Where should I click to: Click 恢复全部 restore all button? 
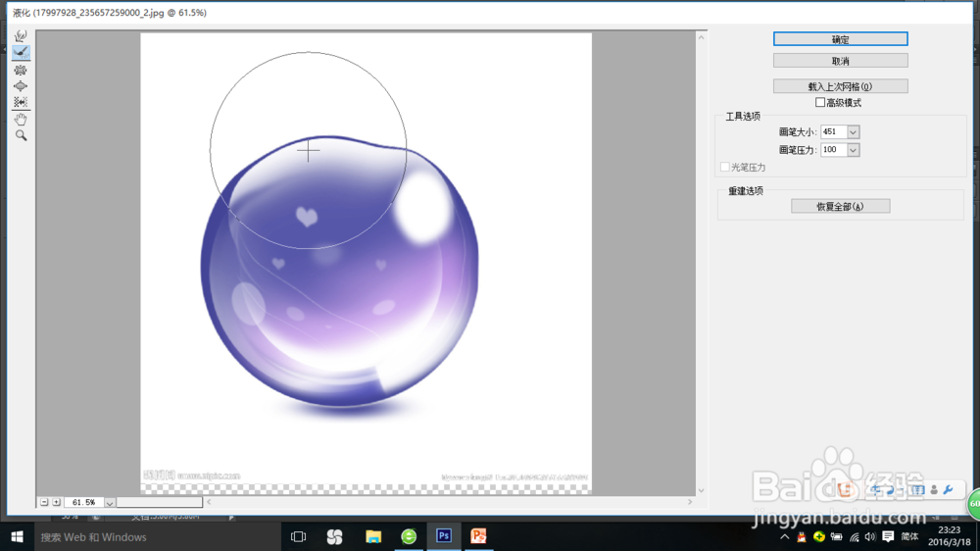tap(840, 207)
